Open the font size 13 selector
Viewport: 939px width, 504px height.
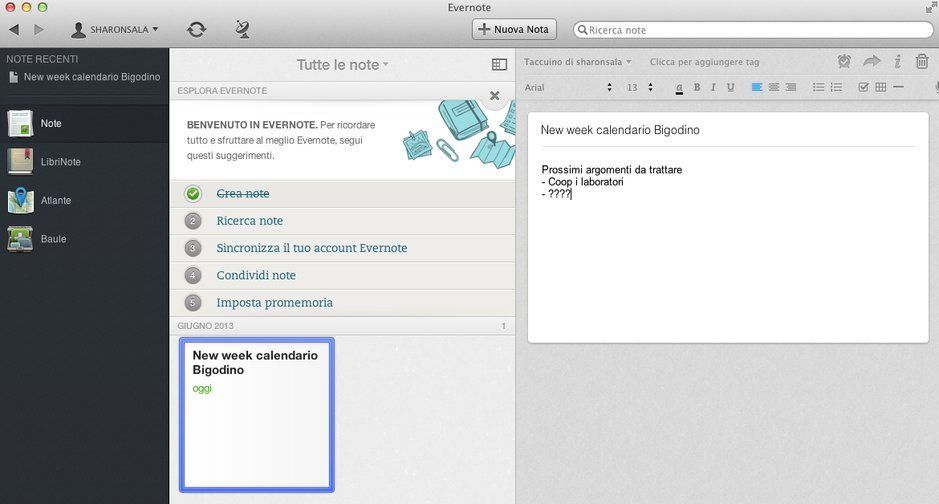pyautogui.click(x=640, y=87)
